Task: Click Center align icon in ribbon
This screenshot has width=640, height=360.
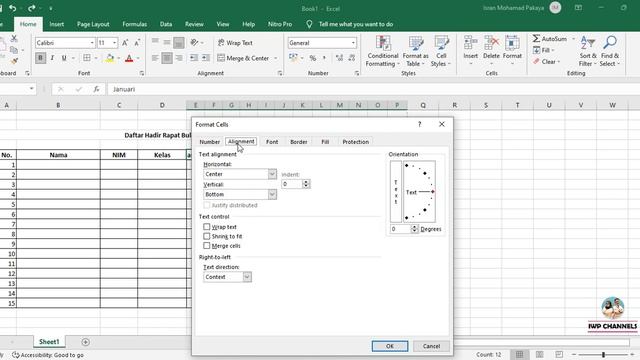Action: tap(167, 58)
